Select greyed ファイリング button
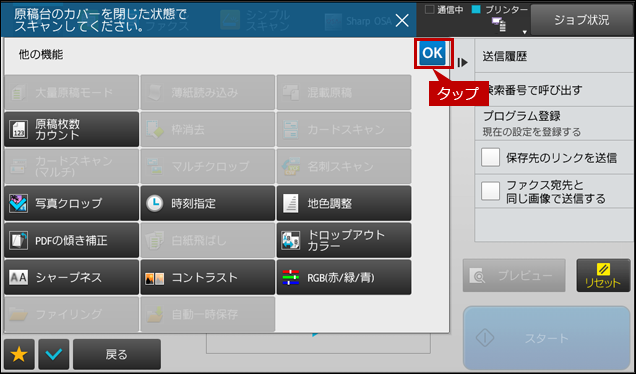This screenshot has width=636, height=374. click(71, 314)
